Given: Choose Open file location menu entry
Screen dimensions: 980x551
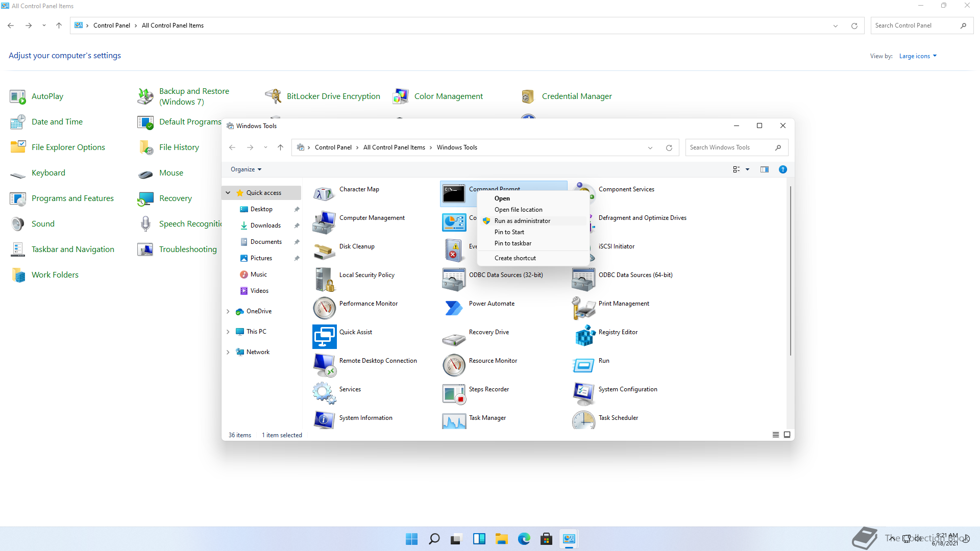Looking at the screenshot, I should [533, 210].
